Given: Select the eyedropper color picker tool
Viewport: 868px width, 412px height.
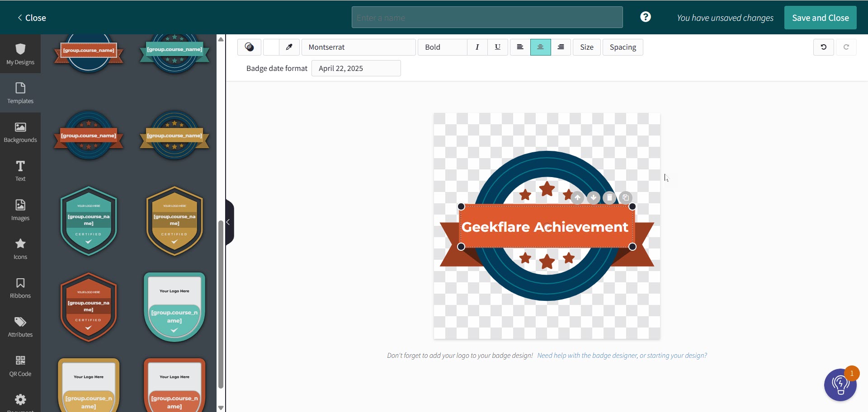Looking at the screenshot, I should 289,47.
